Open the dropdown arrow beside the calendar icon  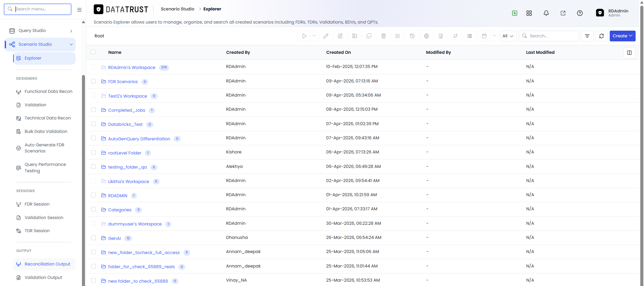click(x=494, y=36)
